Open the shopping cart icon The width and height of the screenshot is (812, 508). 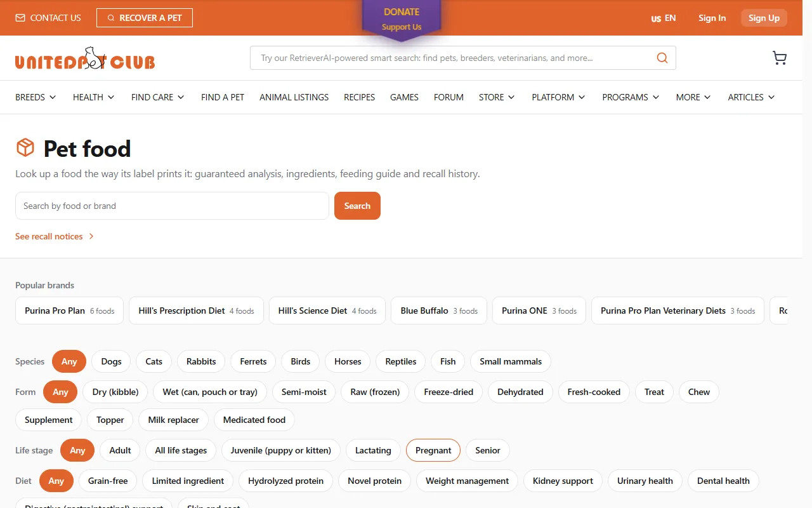point(780,58)
